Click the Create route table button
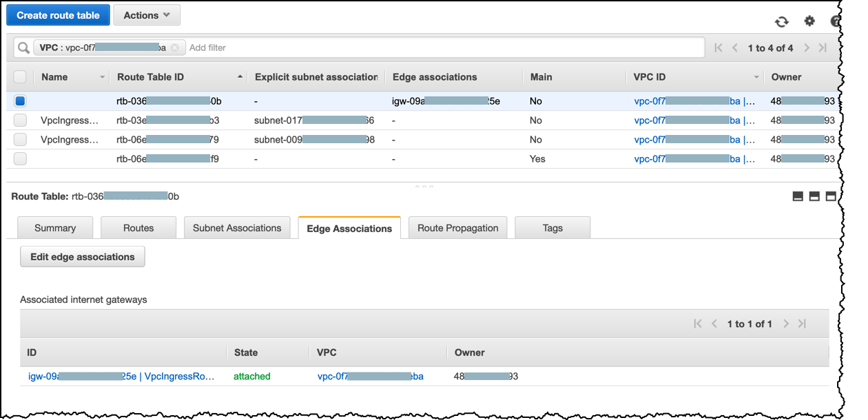This screenshot has width=868, height=420. (58, 14)
